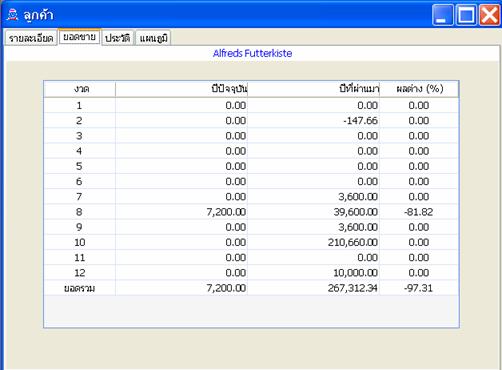Screen dimensions: 502x370
Task: Select period number 7 cell
Action: point(80,197)
